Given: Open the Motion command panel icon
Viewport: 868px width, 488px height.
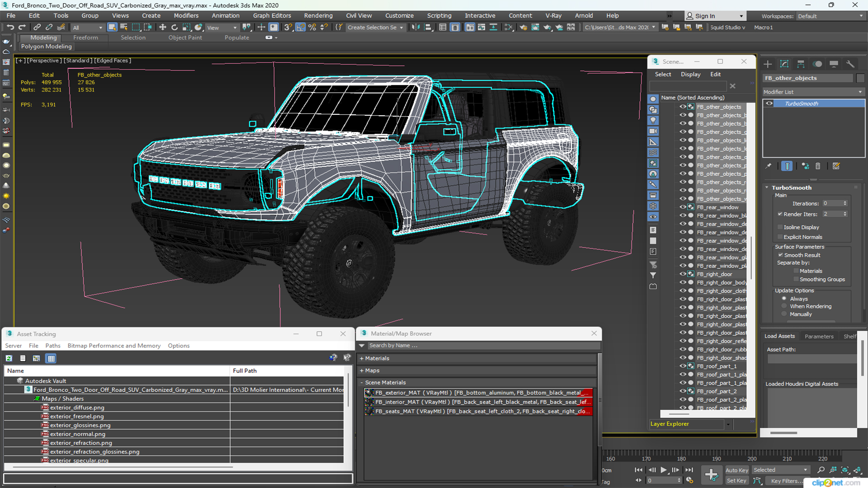Looking at the screenshot, I should tap(817, 64).
